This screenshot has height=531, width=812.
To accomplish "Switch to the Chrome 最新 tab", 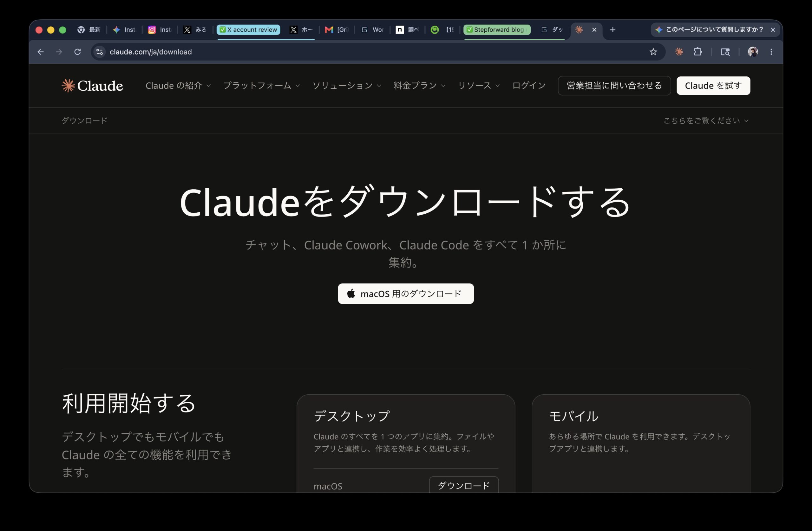I will [x=89, y=30].
